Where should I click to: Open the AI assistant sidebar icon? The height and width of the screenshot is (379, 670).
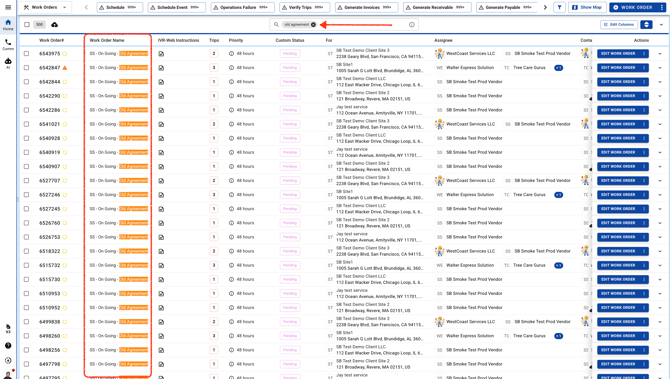[x=8, y=63]
